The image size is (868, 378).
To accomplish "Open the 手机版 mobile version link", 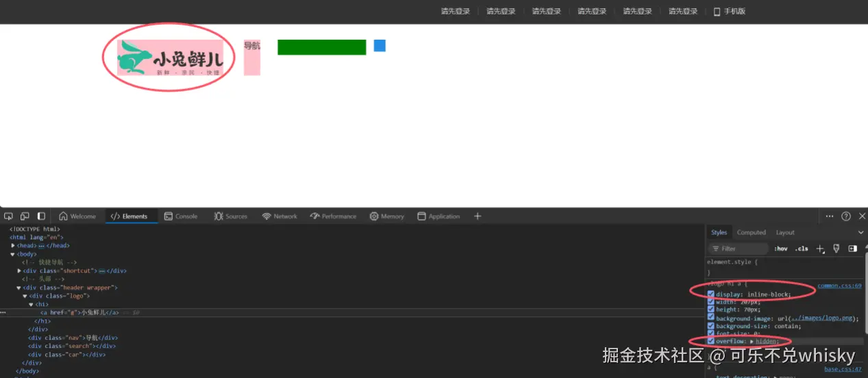I will tap(734, 12).
